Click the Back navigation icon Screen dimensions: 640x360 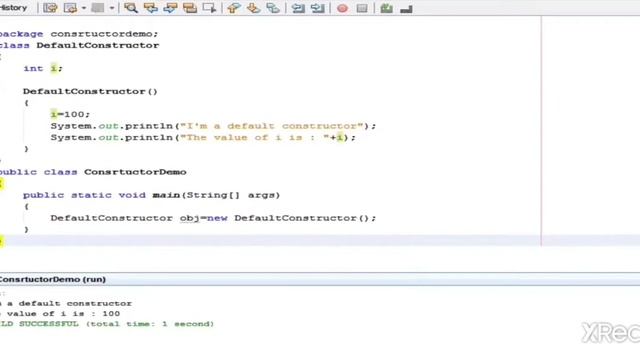click(71, 8)
